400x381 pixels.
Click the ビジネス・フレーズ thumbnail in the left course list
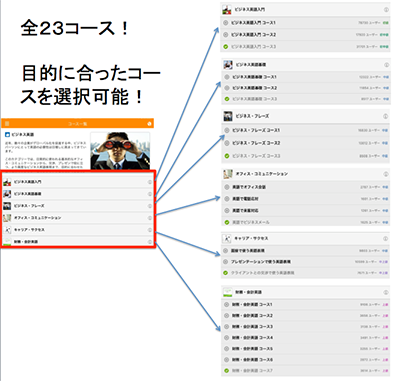click(7, 206)
